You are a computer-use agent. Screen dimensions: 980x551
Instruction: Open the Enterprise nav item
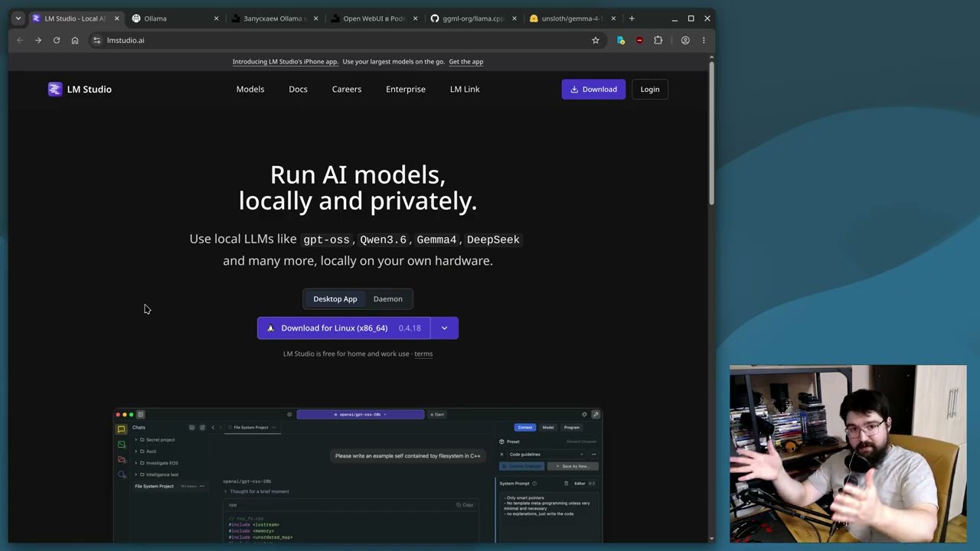(406, 90)
